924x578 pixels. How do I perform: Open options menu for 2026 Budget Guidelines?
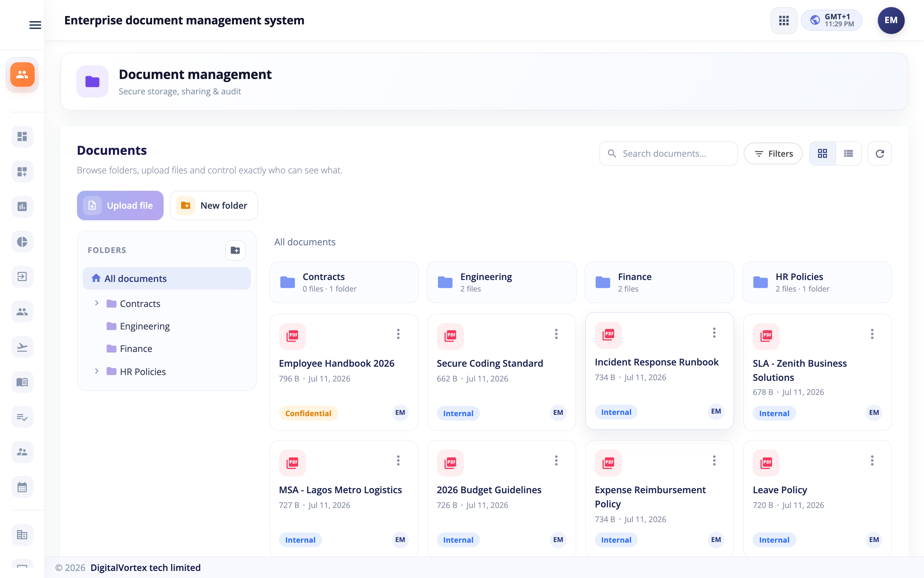[x=556, y=461]
